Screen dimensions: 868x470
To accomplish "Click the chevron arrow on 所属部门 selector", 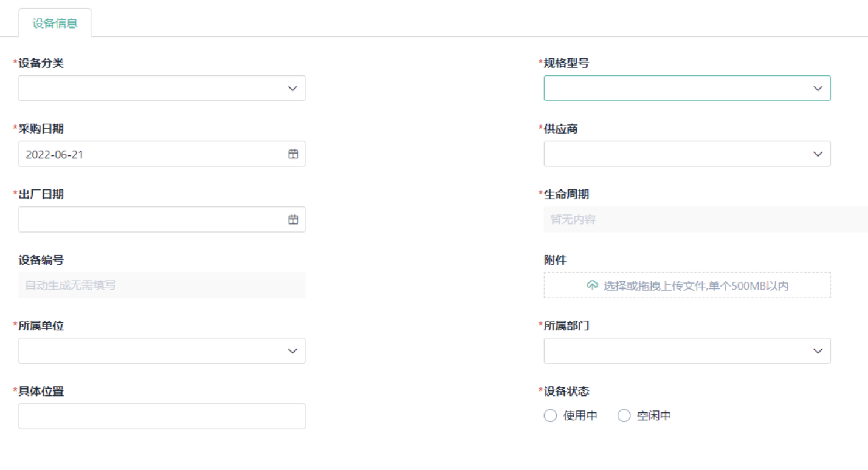I will pos(817,350).
